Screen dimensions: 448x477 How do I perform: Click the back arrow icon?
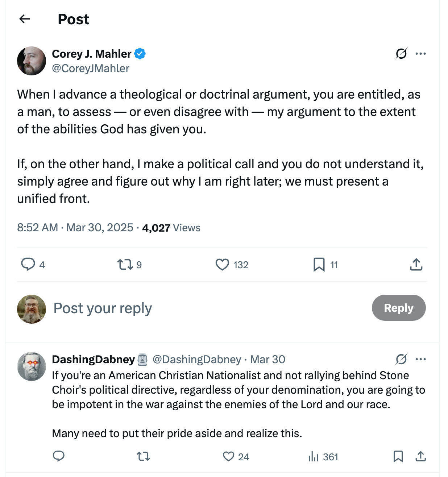click(24, 19)
